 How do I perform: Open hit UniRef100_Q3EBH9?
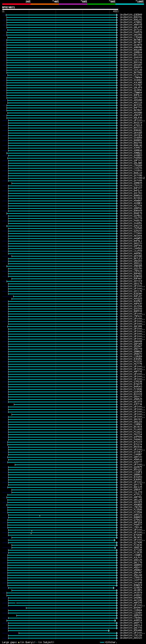(x=131, y=15)
